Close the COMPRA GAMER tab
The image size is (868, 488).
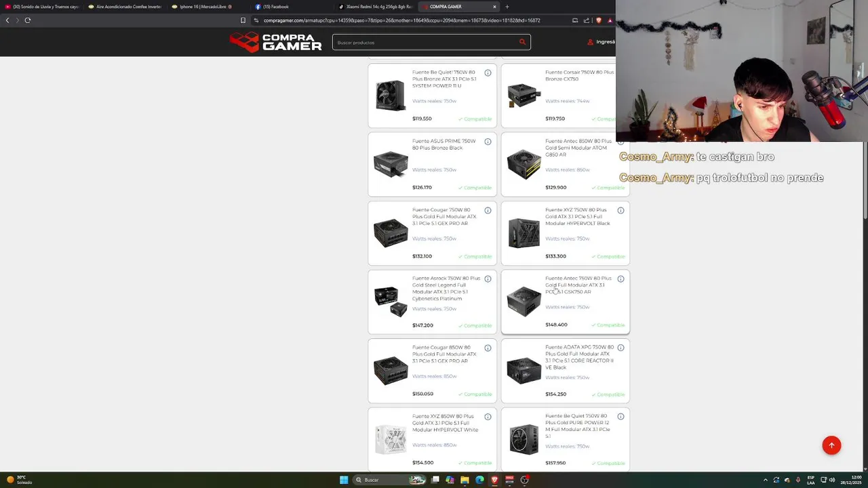click(x=494, y=7)
